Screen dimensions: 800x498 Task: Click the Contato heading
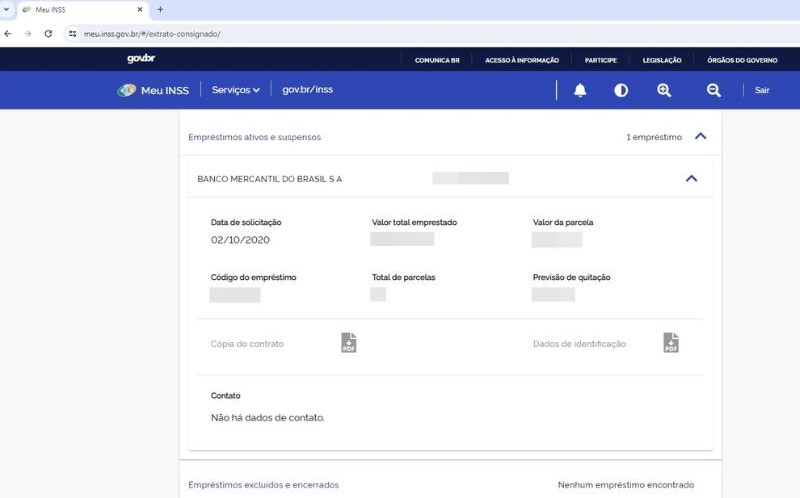pos(226,396)
